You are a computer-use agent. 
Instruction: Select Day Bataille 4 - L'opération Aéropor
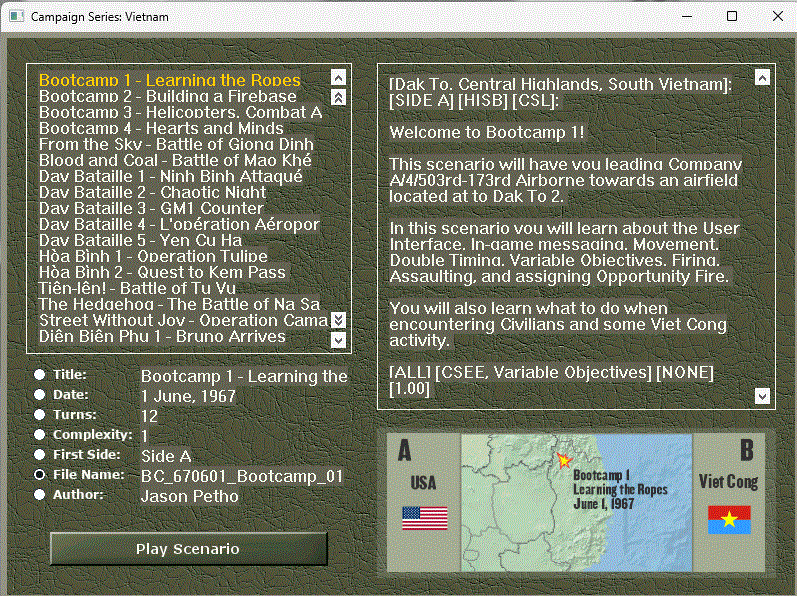click(179, 224)
